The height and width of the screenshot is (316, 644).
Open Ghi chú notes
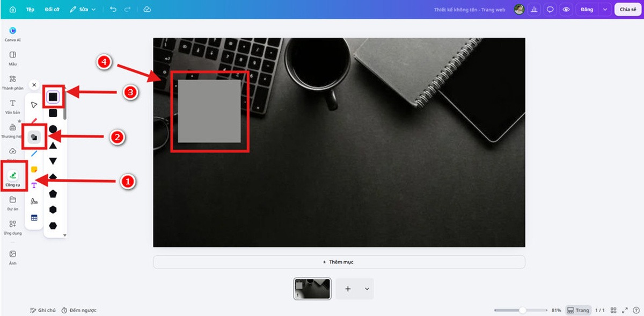tap(43, 310)
